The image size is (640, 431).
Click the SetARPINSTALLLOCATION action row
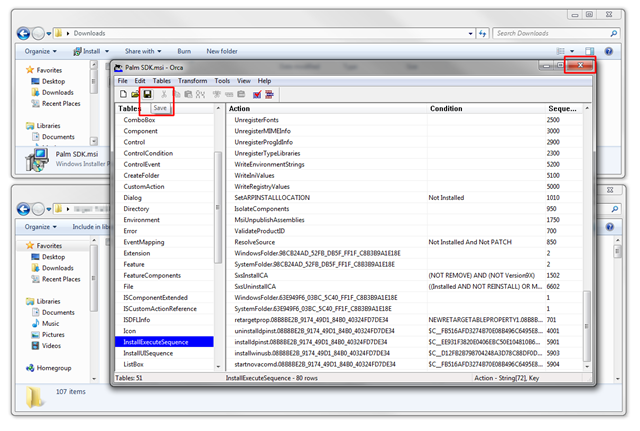click(x=404, y=198)
